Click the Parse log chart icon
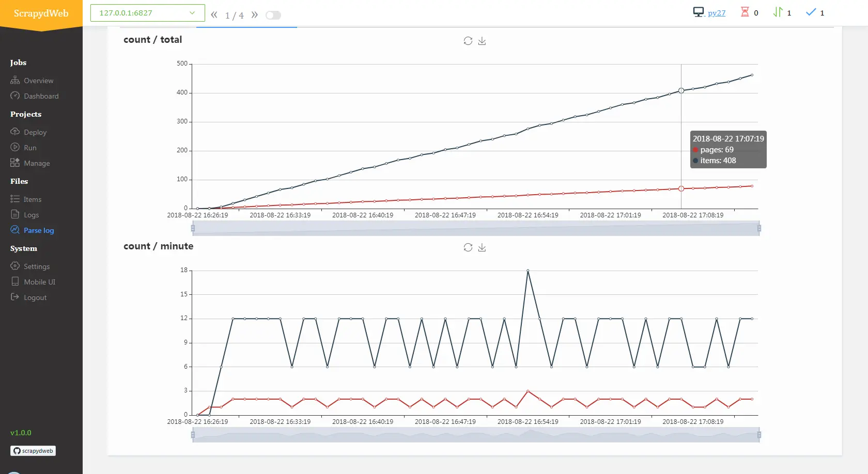This screenshot has height=474, width=868. 15,230
